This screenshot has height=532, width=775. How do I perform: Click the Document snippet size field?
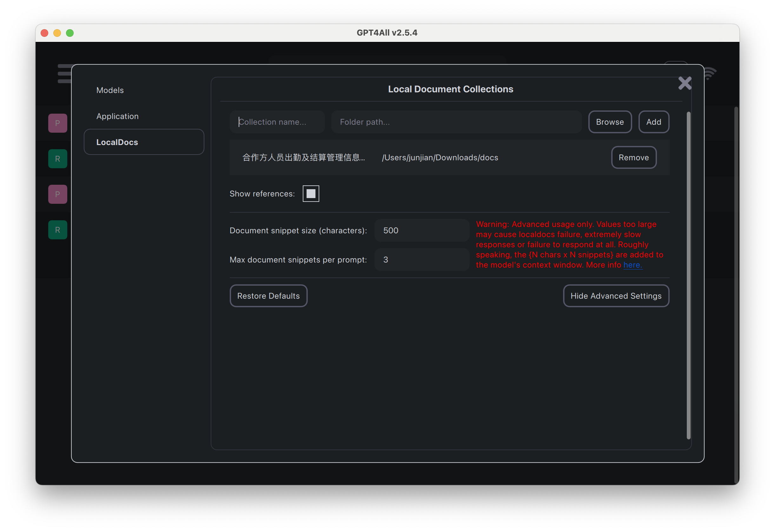pyautogui.click(x=421, y=230)
